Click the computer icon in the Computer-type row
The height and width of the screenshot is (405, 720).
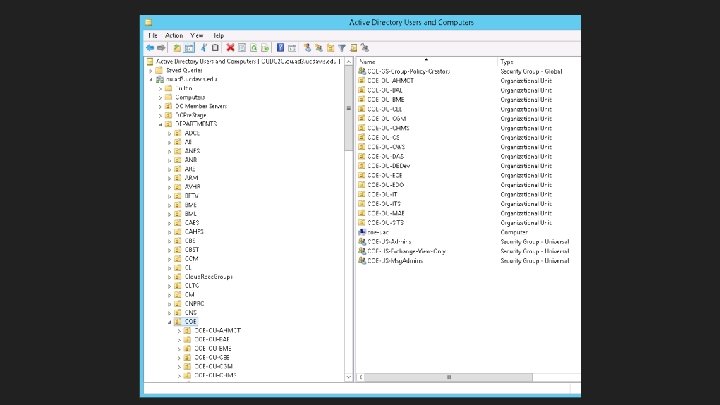point(362,232)
